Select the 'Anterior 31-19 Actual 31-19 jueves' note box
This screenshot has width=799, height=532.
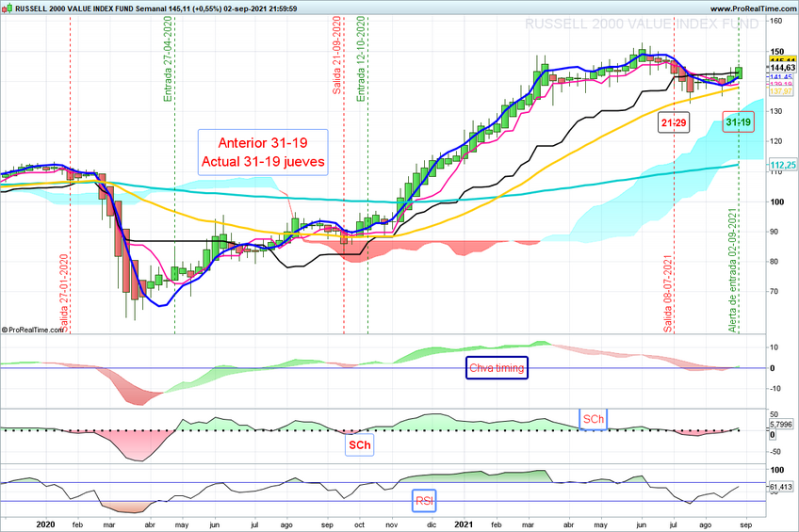pos(263,153)
